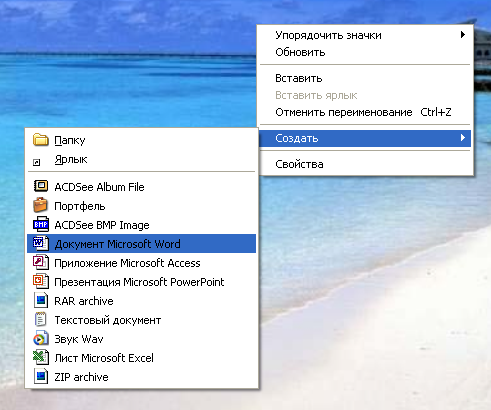
Task: Expand the Создать submenu arrow
Action: (463, 138)
